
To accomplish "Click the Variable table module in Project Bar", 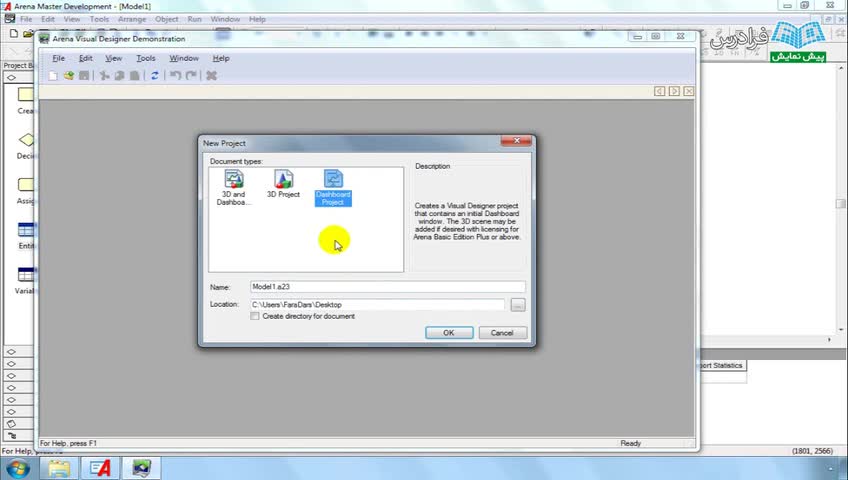I will click(x=25, y=275).
